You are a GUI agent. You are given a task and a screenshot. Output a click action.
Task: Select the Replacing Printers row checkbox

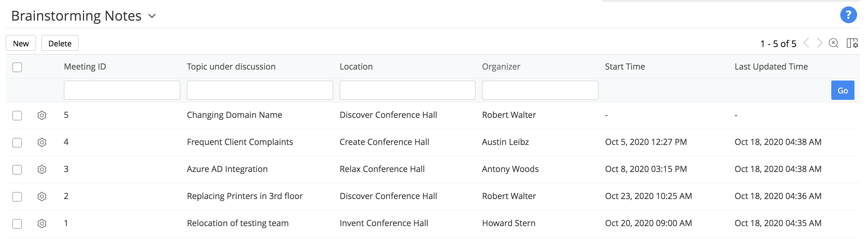click(x=17, y=196)
